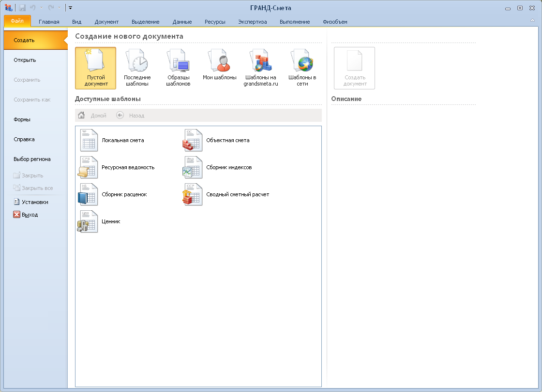542x392 pixels.
Task: Switch to the Экспертиза ribbon tab
Action: (x=252, y=22)
